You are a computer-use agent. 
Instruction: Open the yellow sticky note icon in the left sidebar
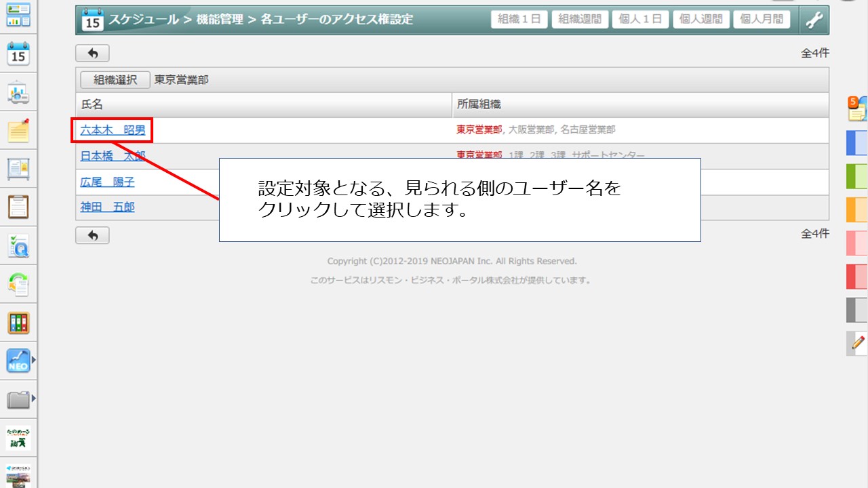(18, 130)
